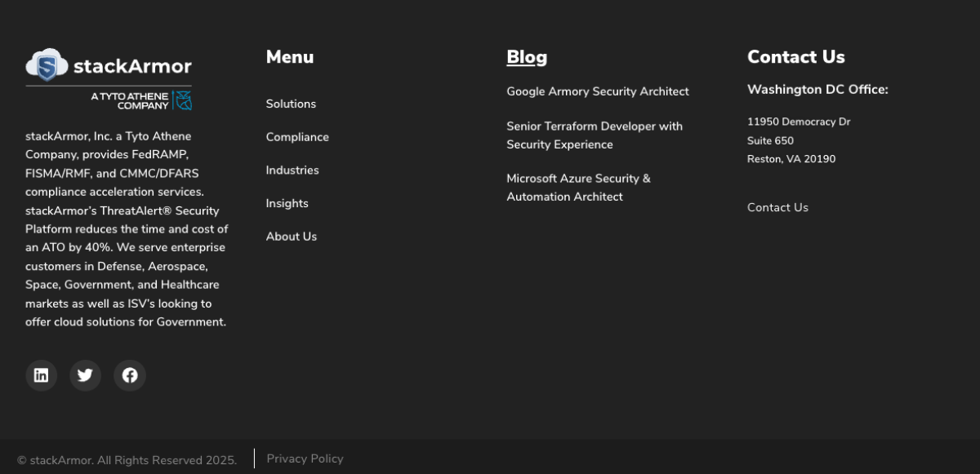Open the Privacy Policy page
This screenshot has height=474, width=980.
(x=305, y=458)
